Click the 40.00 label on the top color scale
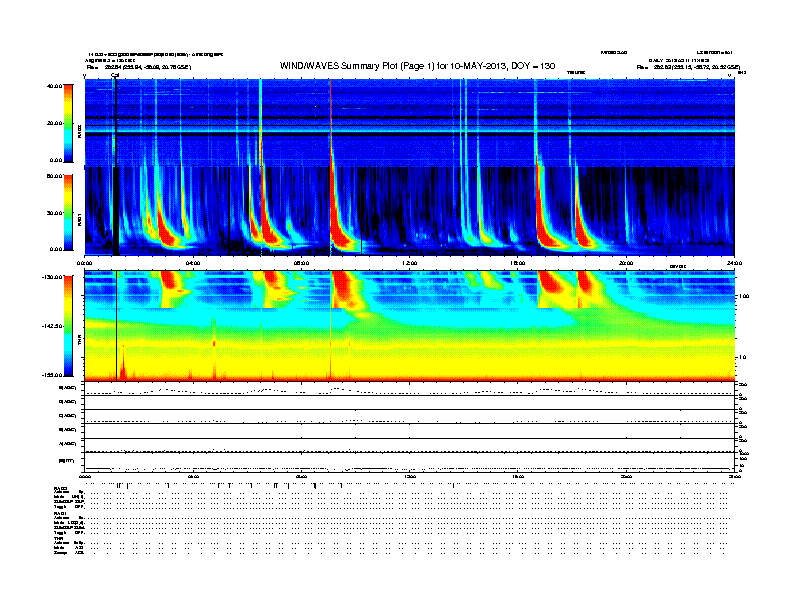 54,86
